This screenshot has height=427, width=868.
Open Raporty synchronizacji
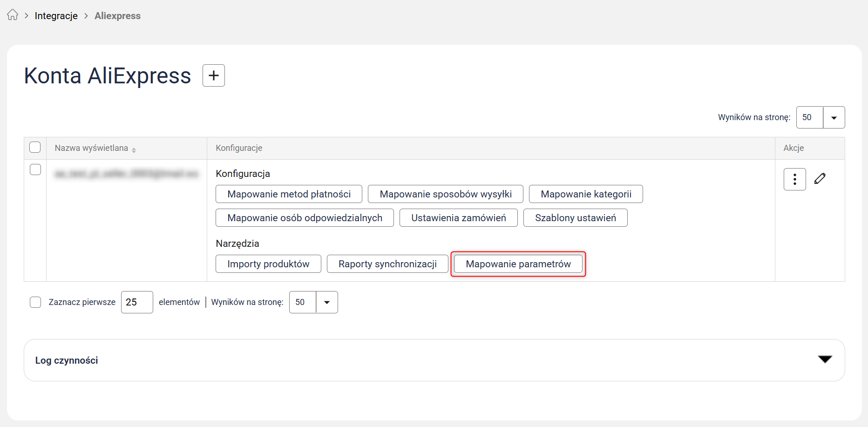point(387,264)
